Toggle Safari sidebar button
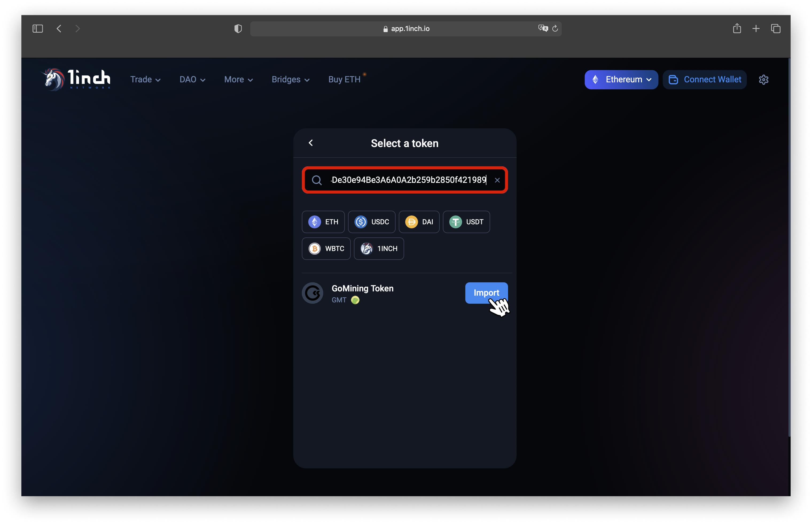 tap(38, 29)
